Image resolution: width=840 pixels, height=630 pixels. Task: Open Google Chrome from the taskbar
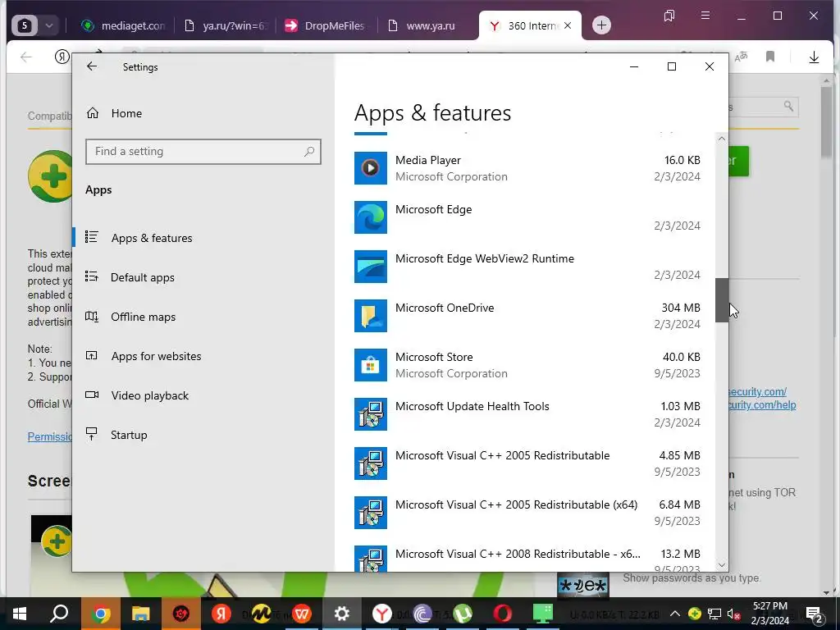click(100, 614)
